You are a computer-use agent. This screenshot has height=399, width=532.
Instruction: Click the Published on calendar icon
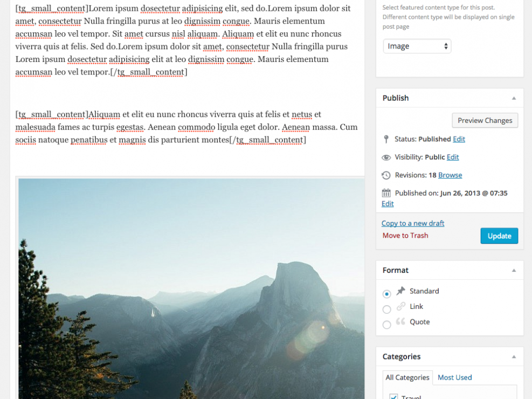click(386, 193)
